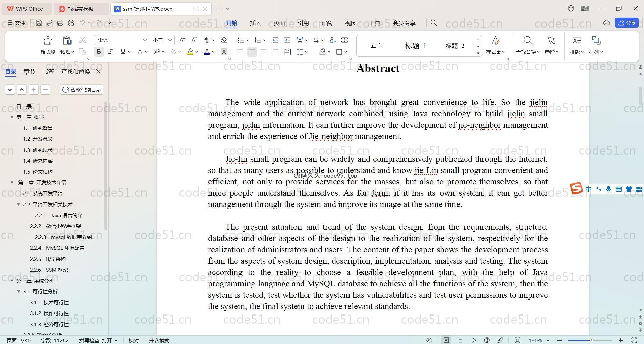Enable right text alignment
The image size is (644, 344).
coord(264,52)
